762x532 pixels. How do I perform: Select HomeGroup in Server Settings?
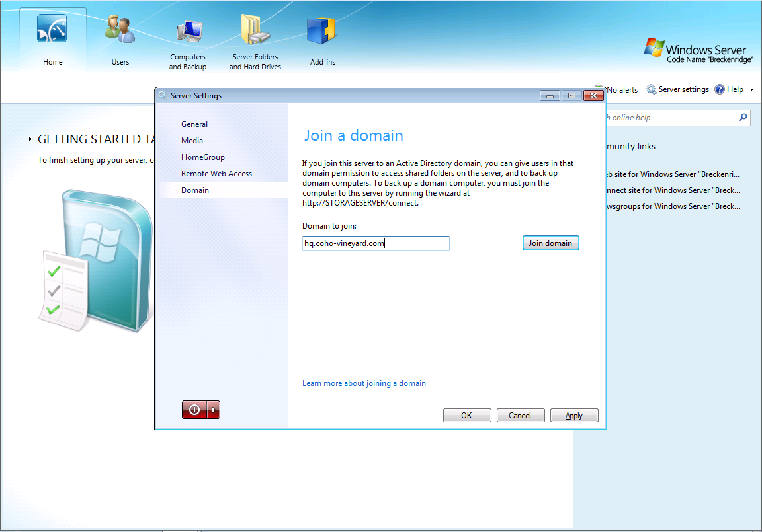click(x=202, y=157)
